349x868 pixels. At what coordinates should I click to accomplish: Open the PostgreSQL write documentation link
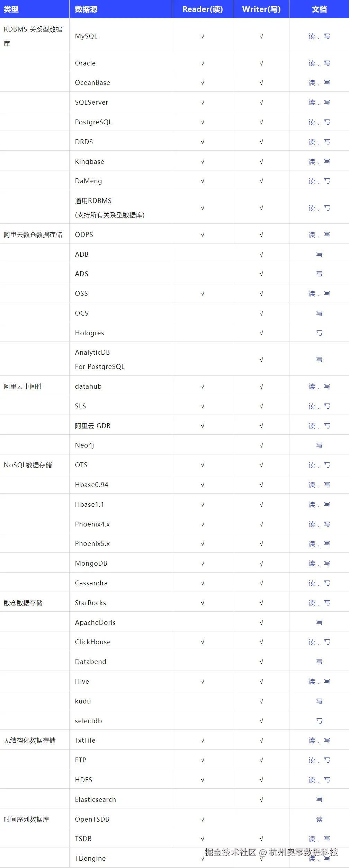click(x=327, y=122)
